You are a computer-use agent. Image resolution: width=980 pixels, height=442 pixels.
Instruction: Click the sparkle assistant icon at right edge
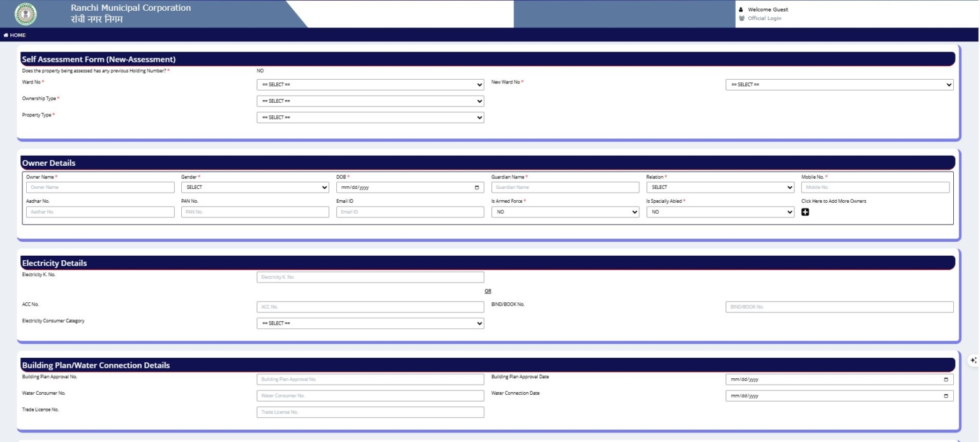(973, 360)
